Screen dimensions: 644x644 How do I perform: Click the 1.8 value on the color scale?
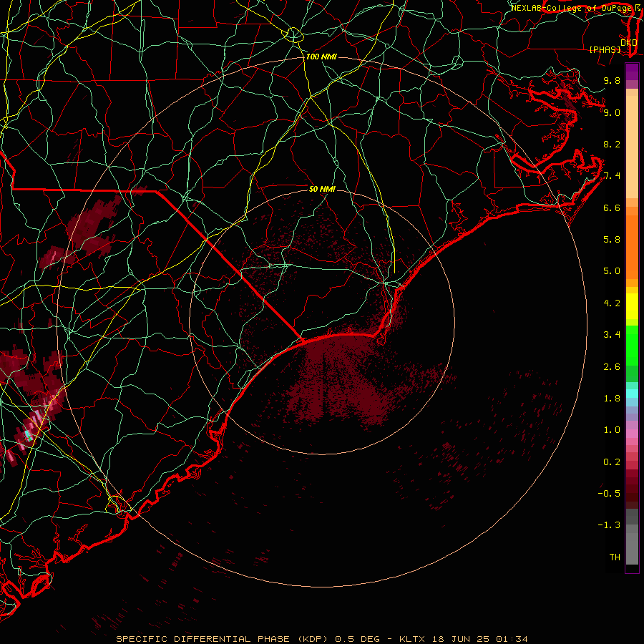tap(612, 398)
